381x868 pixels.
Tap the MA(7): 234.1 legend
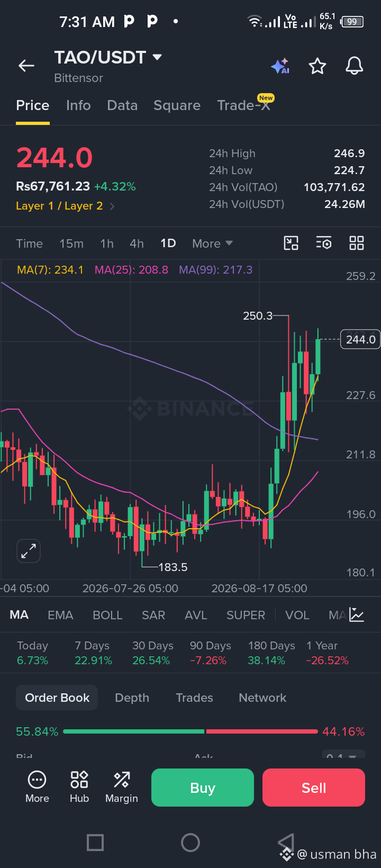(x=50, y=270)
